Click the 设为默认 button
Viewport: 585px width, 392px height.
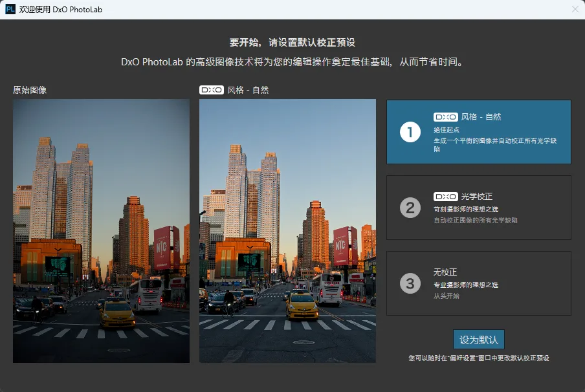coord(479,340)
